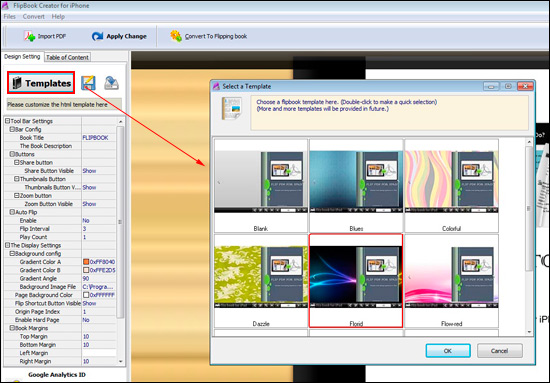Collapse the Zoom button node
Viewport: 550px width, 383px height.
pos(16,196)
